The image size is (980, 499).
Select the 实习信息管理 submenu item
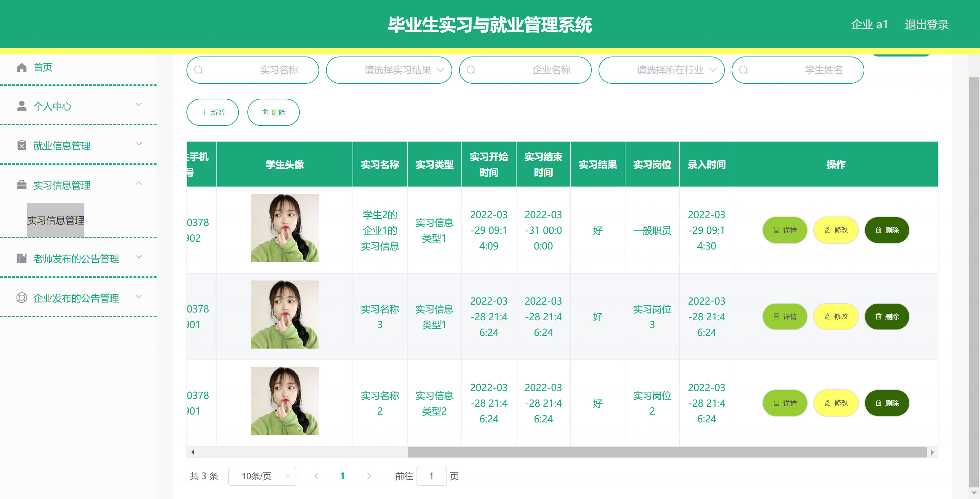tap(55, 220)
